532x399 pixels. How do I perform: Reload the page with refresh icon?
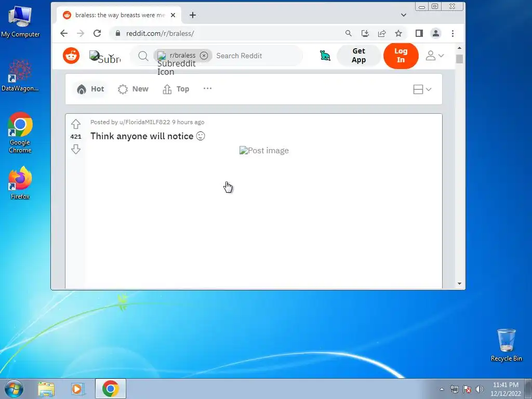click(x=97, y=33)
